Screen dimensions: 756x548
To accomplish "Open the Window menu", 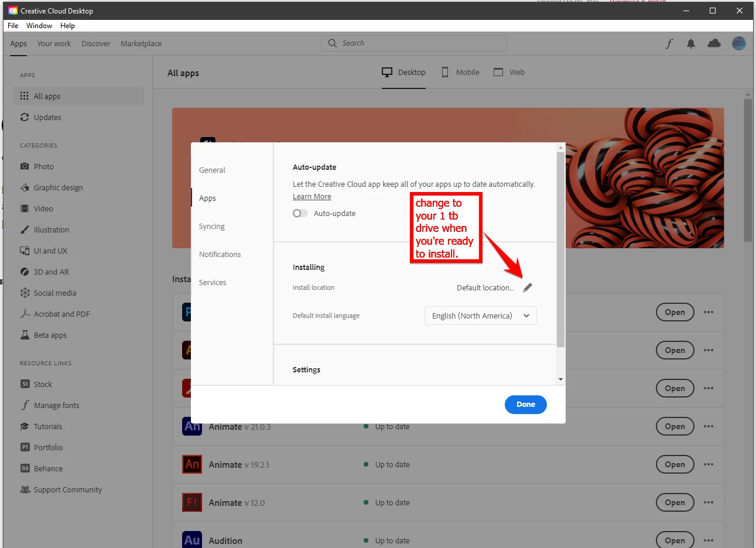I will 39,26.
